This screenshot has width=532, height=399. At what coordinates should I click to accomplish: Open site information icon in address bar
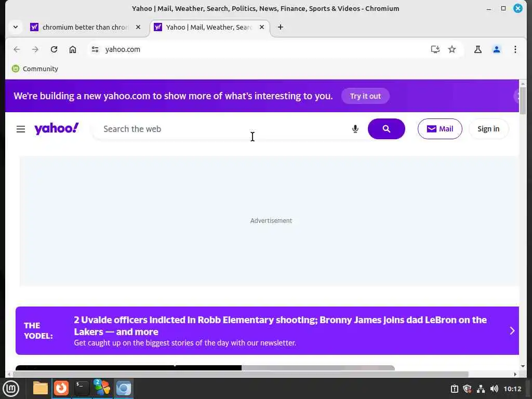point(95,49)
